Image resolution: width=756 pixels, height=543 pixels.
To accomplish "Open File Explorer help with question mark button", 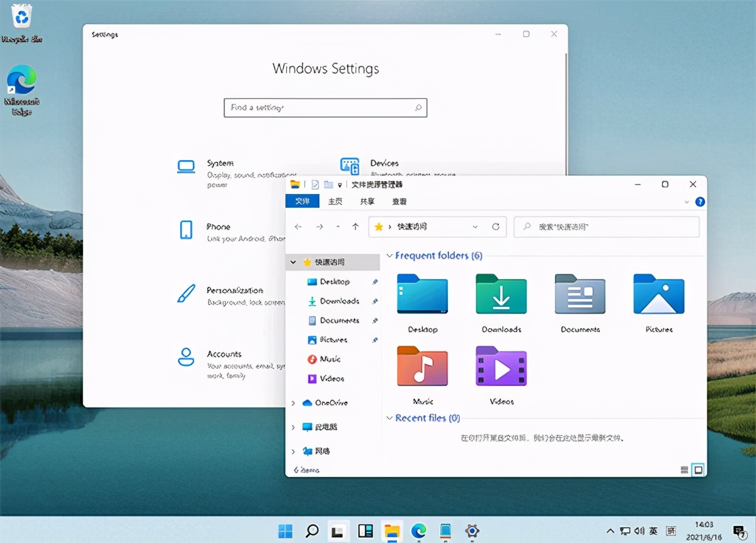I will [699, 201].
